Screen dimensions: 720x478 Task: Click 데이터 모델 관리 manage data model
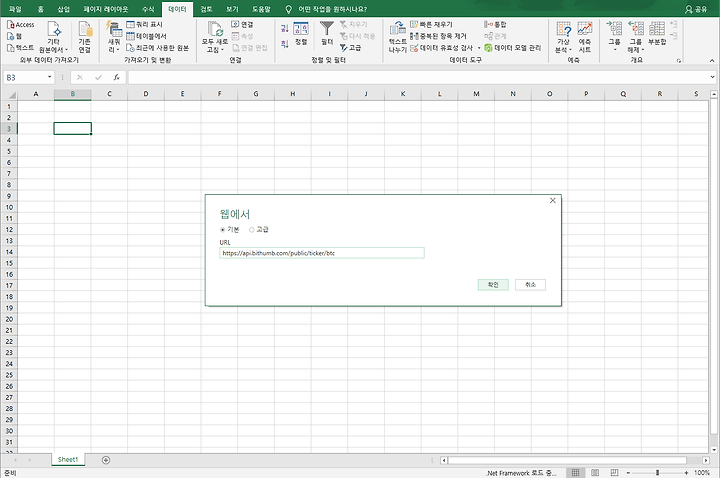point(513,48)
